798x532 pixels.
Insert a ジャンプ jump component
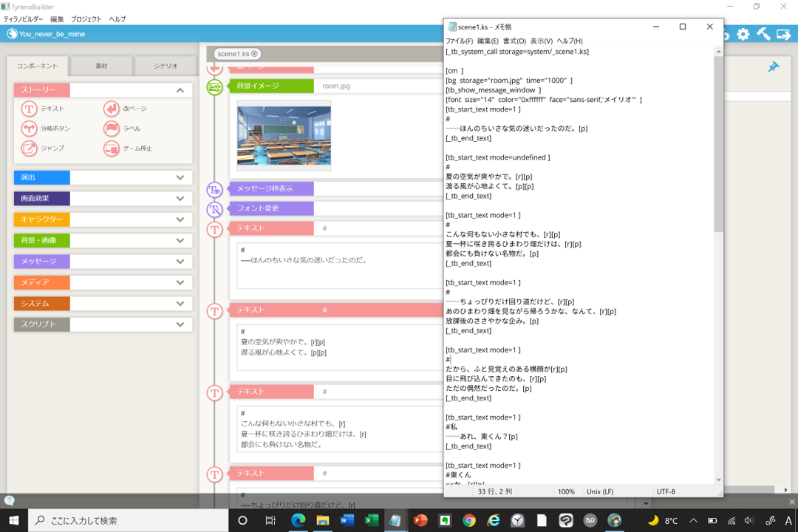coord(30,149)
